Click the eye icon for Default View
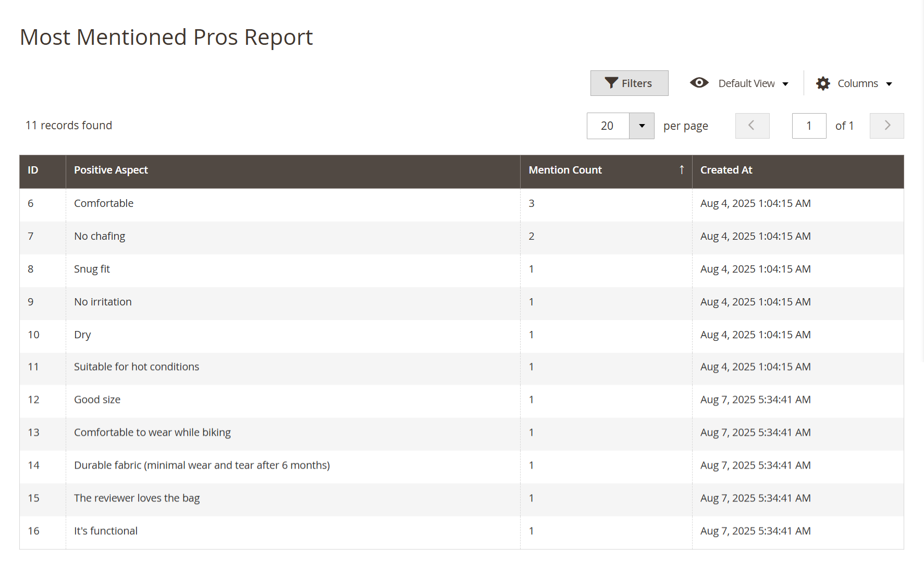This screenshot has height=577, width=924. pyautogui.click(x=699, y=83)
